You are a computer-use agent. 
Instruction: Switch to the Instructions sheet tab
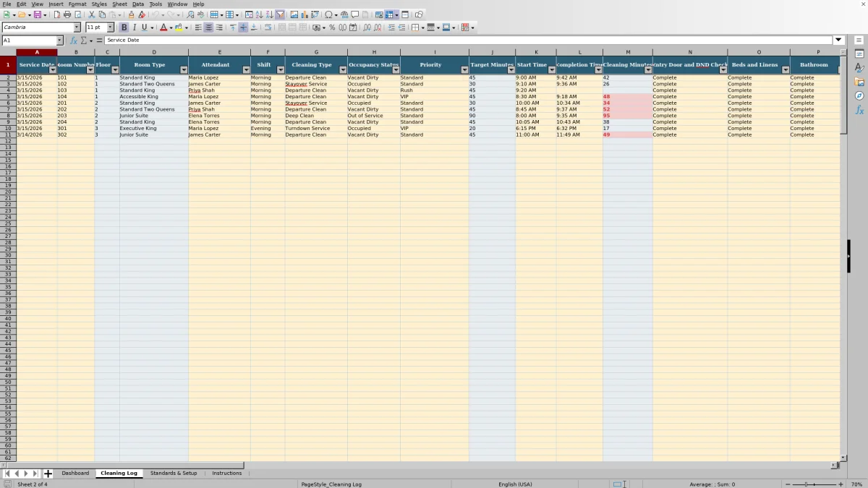pyautogui.click(x=227, y=474)
